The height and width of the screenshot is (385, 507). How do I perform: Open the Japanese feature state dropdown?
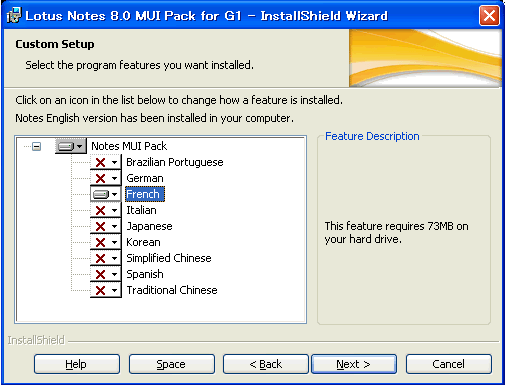(106, 226)
